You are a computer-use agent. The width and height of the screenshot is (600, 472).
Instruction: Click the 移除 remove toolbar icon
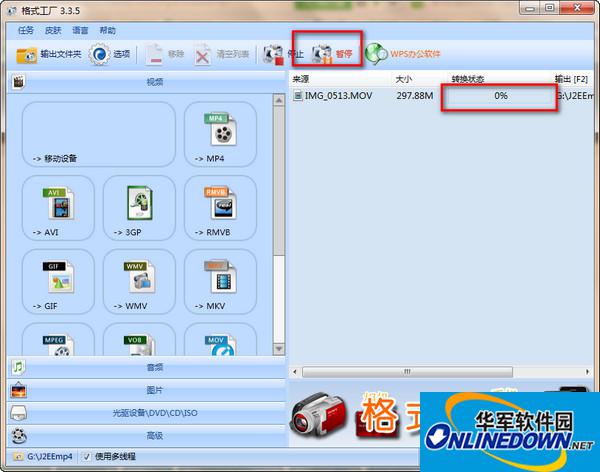pos(154,54)
